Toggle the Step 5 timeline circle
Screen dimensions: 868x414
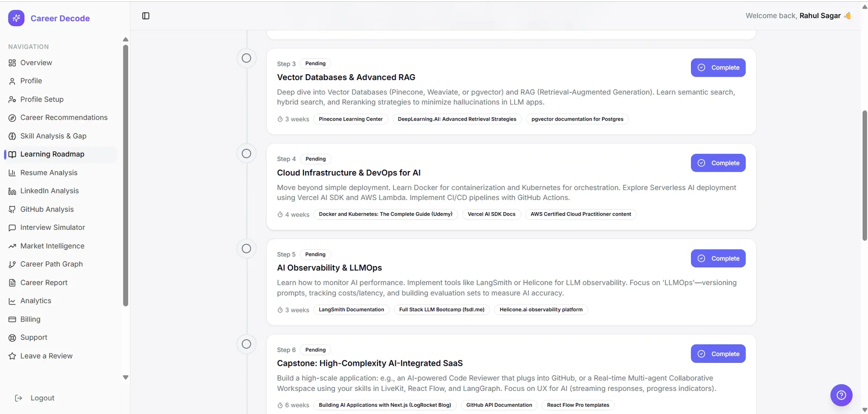pyautogui.click(x=246, y=249)
